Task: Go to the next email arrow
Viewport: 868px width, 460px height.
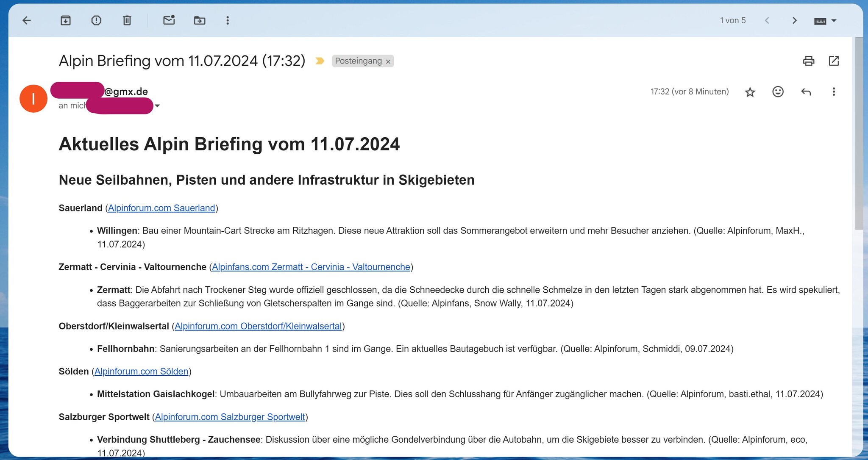Action: (794, 20)
